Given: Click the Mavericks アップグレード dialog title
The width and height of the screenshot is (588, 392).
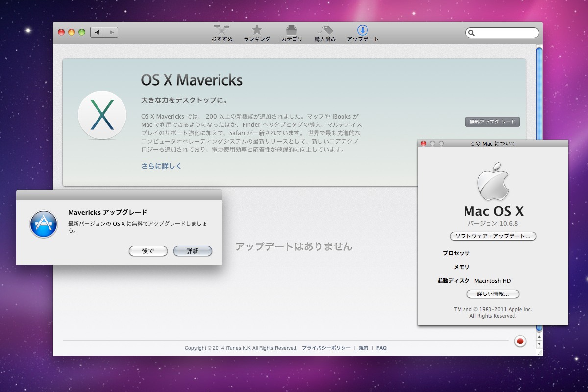Looking at the screenshot, I should click(x=107, y=212).
